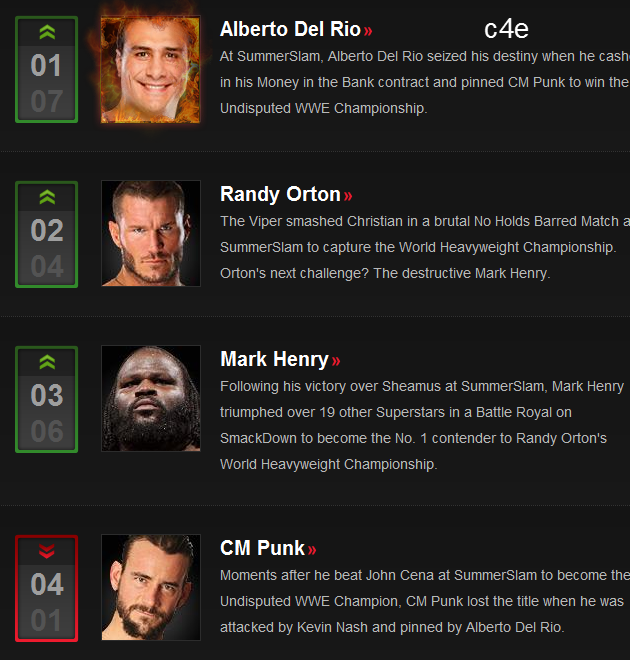This screenshot has height=660, width=630.
Task: Click the red down arrows above rank 04
Action: pos(47,551)
